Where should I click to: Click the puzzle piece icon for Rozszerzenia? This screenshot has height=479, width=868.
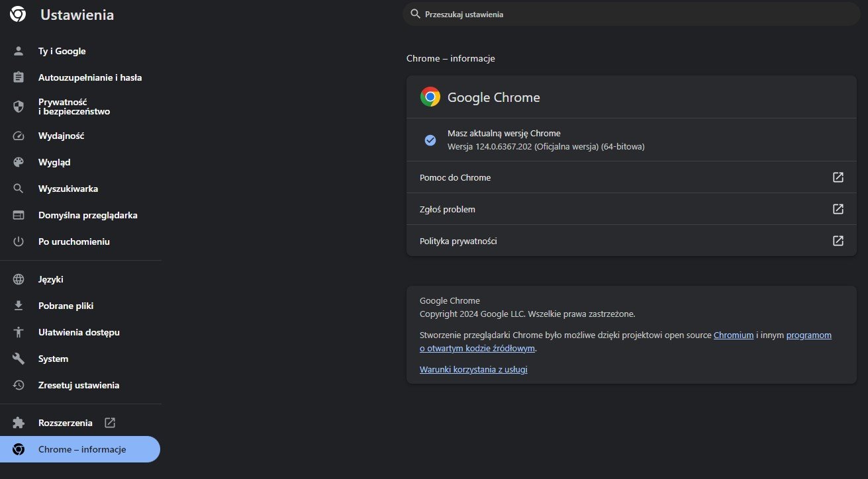click(x=19, y=423)
